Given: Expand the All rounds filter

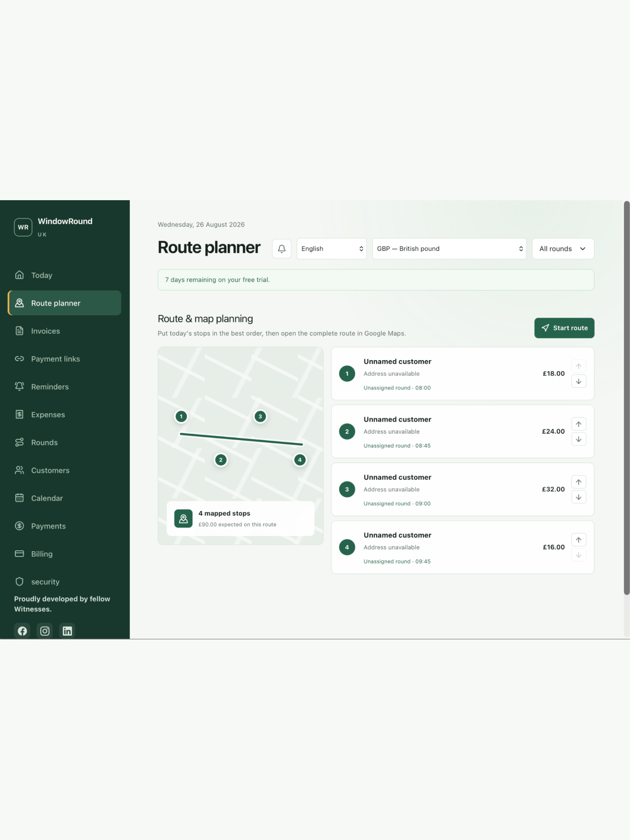Looking at the screenshot, I should click(563, 249).
